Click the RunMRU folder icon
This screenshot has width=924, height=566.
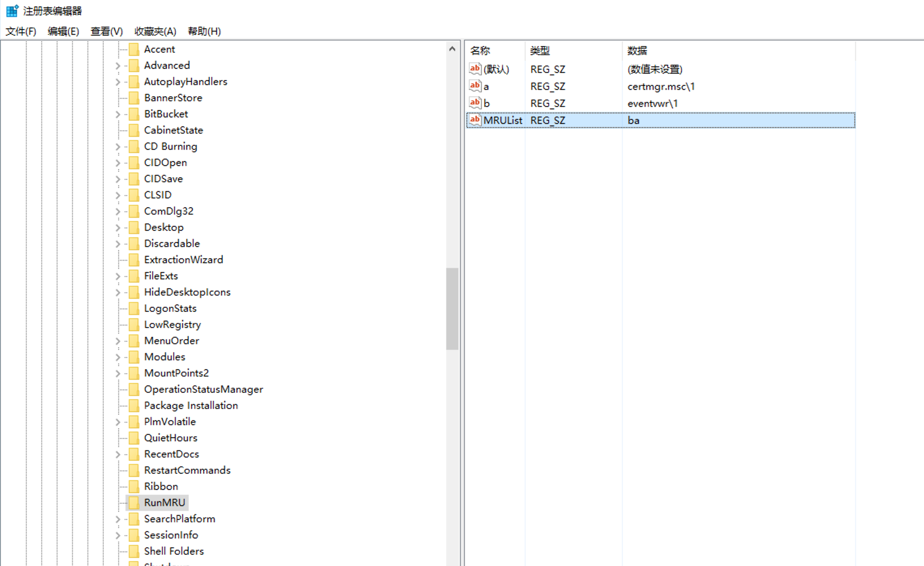(x=134, y=502)
